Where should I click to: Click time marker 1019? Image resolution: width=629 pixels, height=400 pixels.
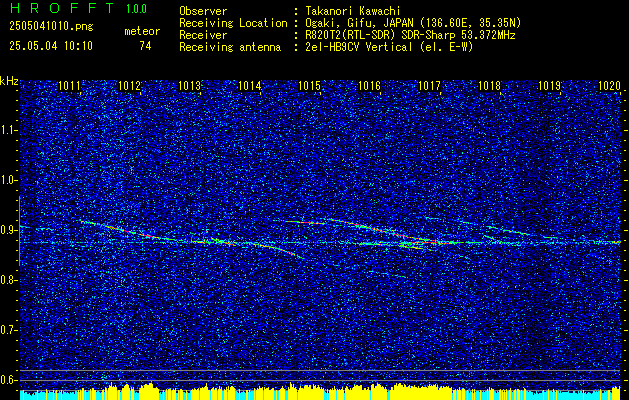point(549,85)
